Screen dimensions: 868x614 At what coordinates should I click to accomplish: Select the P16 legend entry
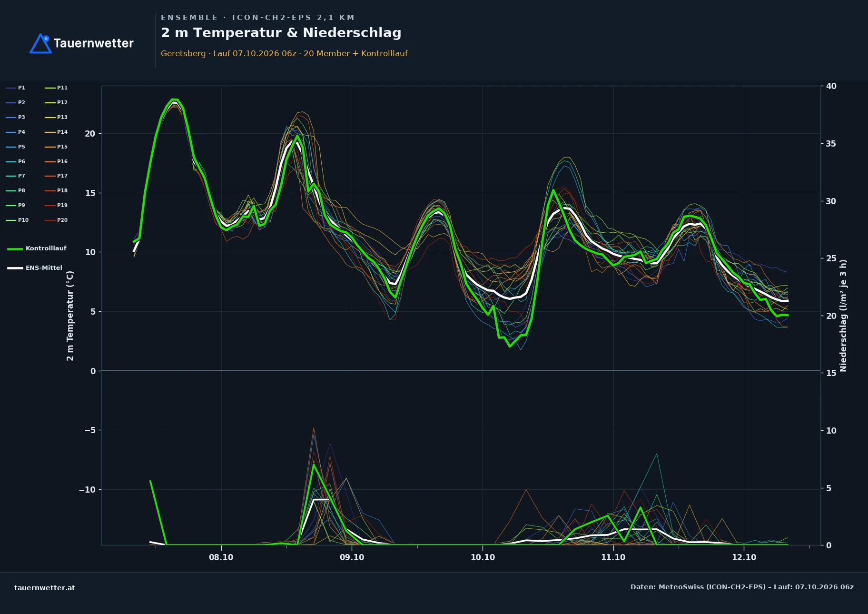56,161
